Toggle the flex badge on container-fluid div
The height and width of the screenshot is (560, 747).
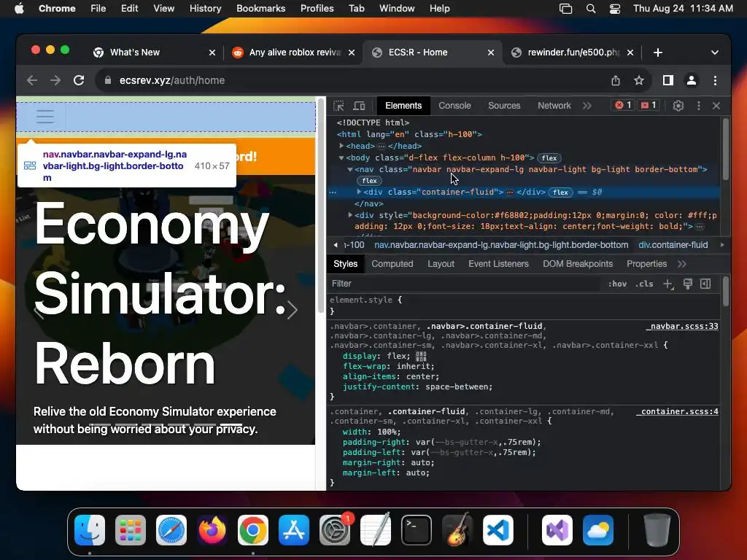pyautogui.click(x=560, y=192)
